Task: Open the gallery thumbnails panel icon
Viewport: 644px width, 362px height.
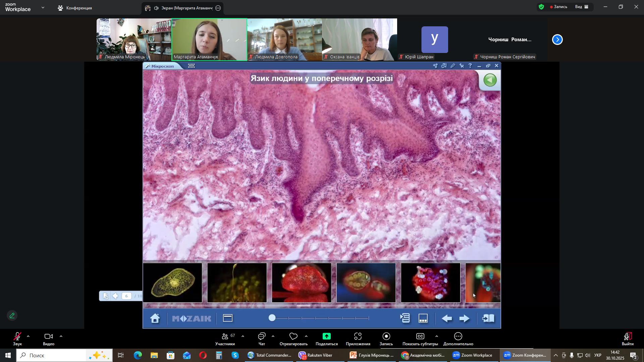Action: 423,318
